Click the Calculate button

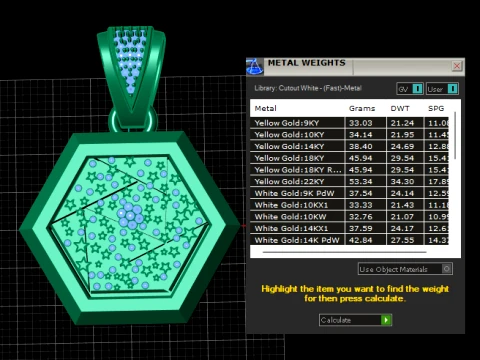(355, 320)
